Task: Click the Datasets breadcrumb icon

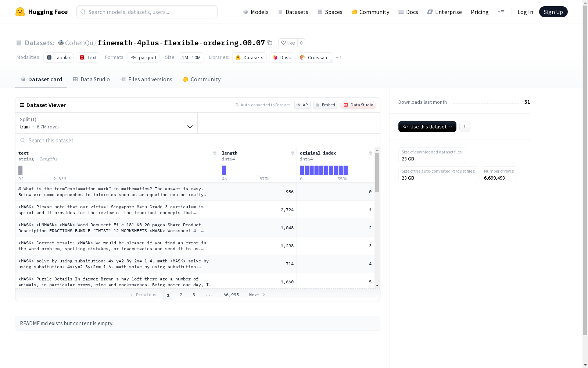Action: 19,43
